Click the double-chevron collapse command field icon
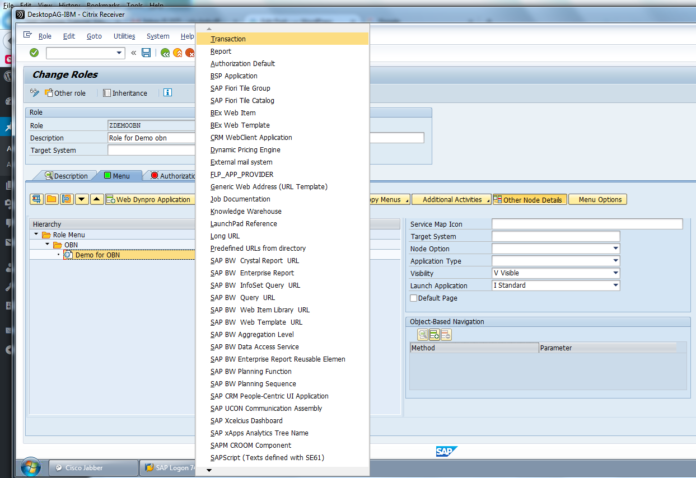The width and height of the screenshot is (696, 478). click(134, 53)
